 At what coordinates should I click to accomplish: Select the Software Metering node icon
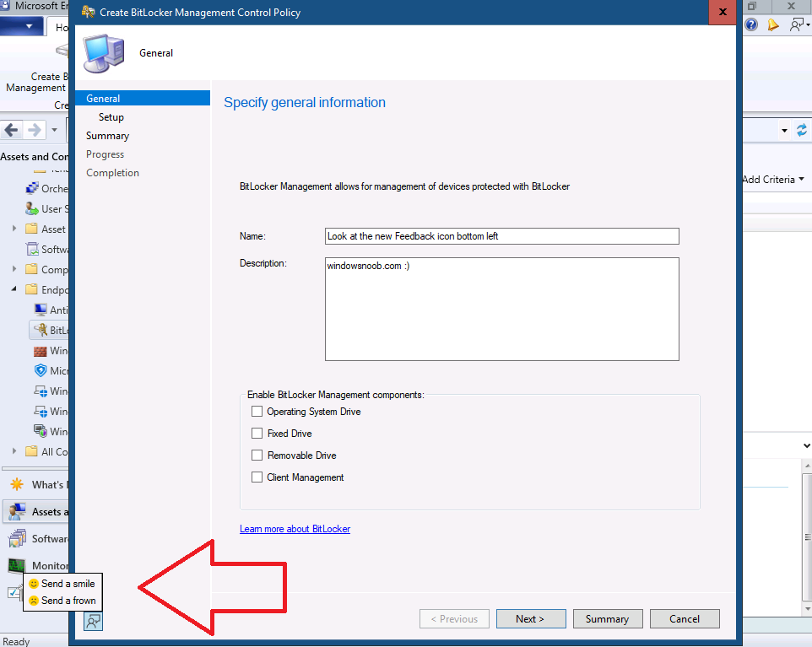[x=32, y=249]
